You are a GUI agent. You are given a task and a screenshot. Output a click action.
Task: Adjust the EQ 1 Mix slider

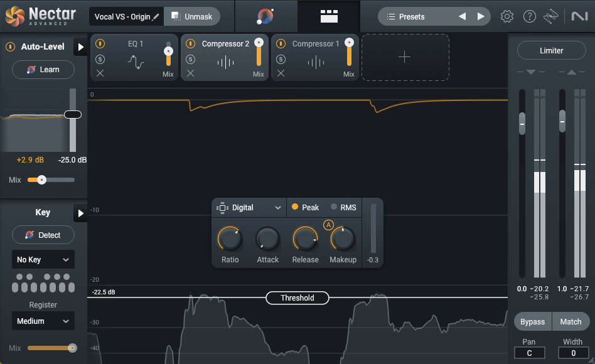tap(168, 51)
